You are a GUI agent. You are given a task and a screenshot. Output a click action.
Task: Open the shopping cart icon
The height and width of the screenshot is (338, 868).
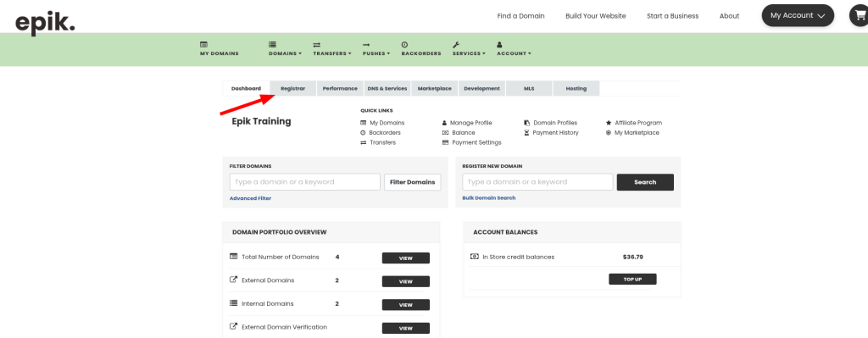[x=860, y=15]
